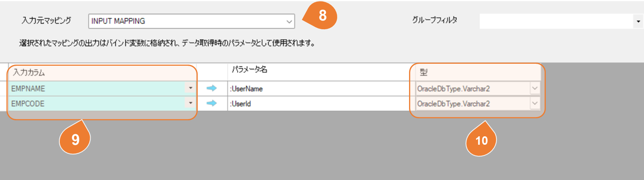Click row header of the EMPNAME row

click(4, 89)
